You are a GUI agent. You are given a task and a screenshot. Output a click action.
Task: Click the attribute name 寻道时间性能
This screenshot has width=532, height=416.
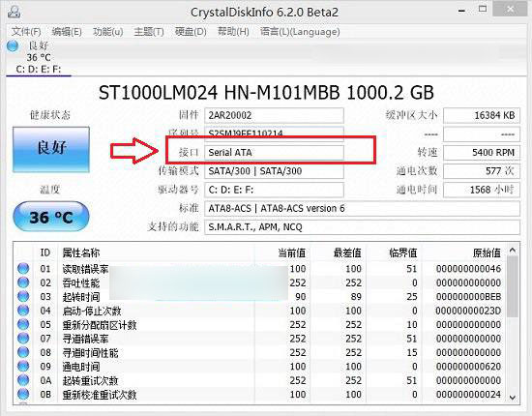[x=90, y=352]
